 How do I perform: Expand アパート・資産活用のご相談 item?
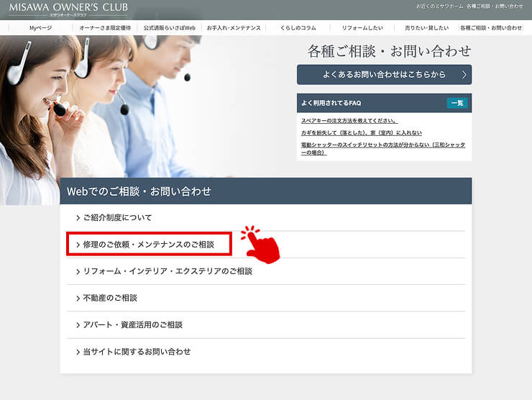(132, 325)
